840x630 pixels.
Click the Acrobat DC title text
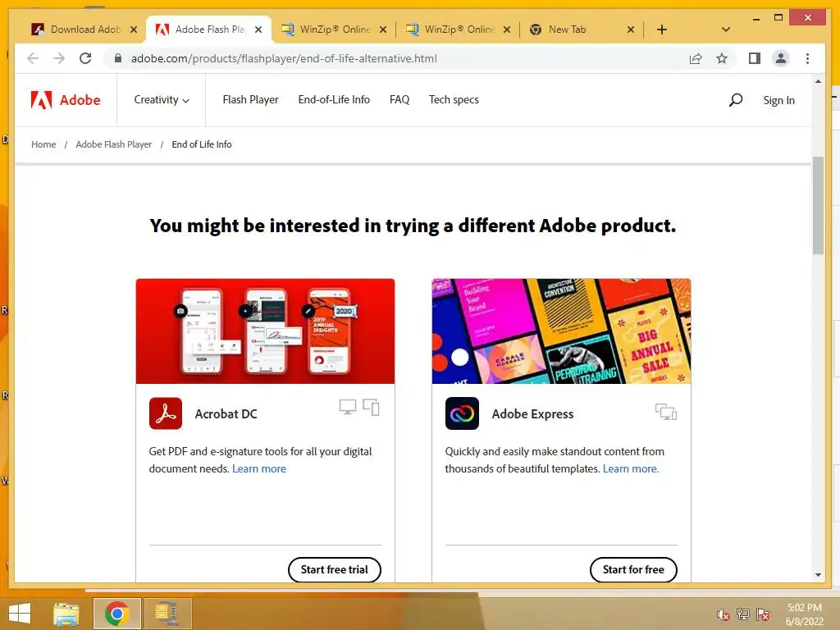(x=226, y=413)
